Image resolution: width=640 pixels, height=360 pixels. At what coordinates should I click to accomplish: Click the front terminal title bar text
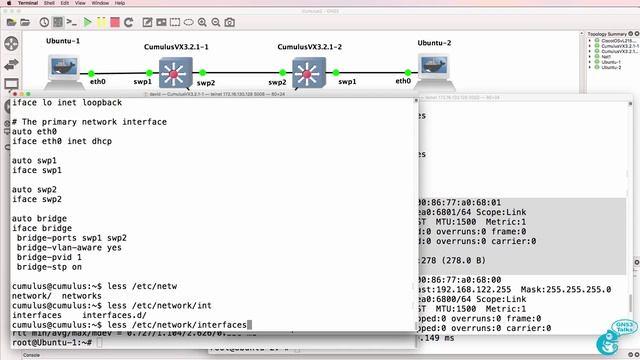pyautogui.click(x=217, y=94)
